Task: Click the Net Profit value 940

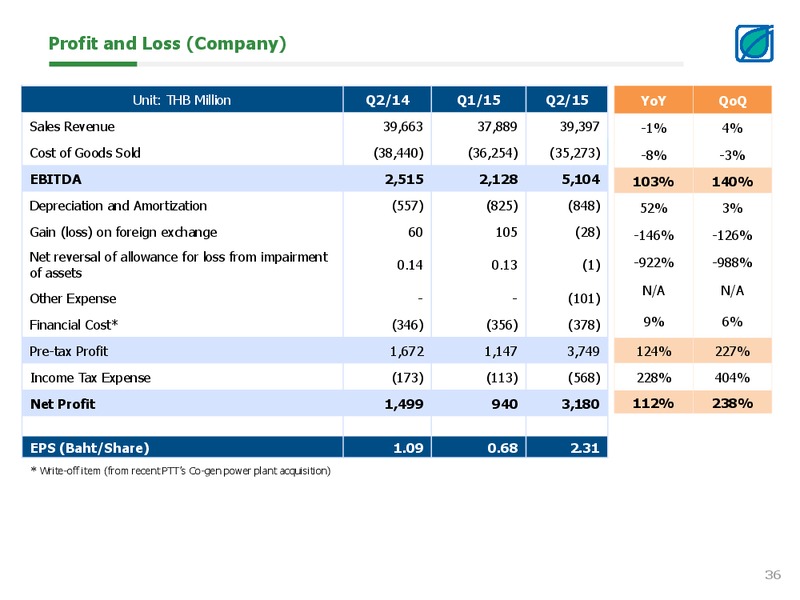Action: tap(505, 404)
